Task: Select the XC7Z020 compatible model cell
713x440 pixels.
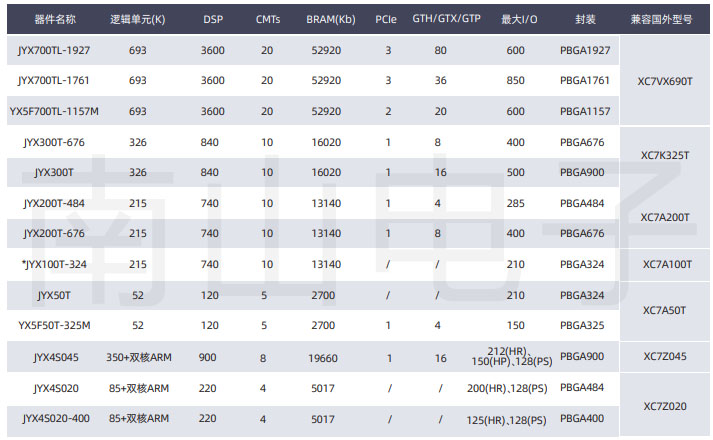Action: (665, 406)
